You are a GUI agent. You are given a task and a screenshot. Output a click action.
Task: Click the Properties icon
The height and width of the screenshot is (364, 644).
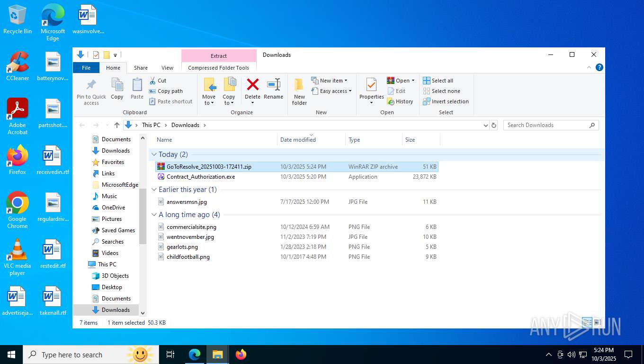(371, 85)
